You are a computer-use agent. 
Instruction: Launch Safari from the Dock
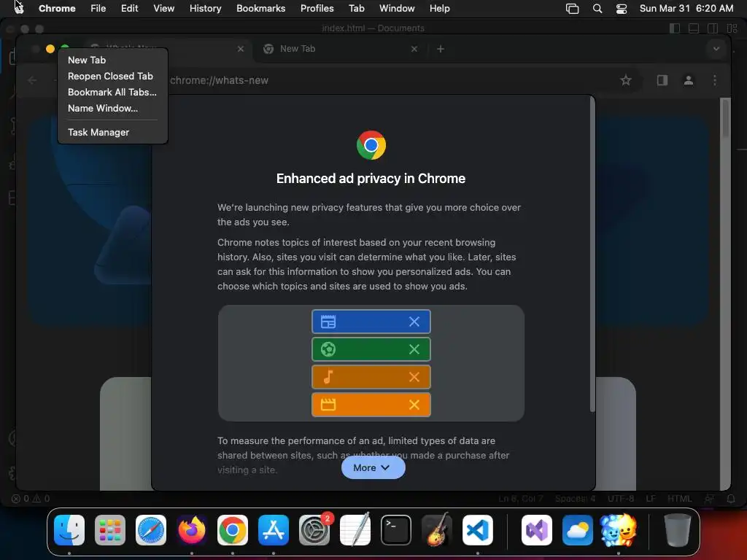pyautogui.click(x=151, y=530)
